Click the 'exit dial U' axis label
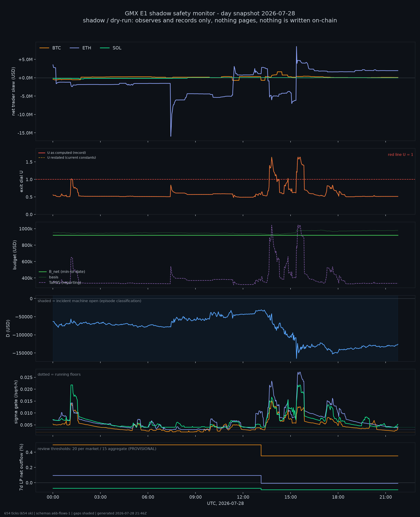Screen dimensions: 420x517 tap(21, 181)
